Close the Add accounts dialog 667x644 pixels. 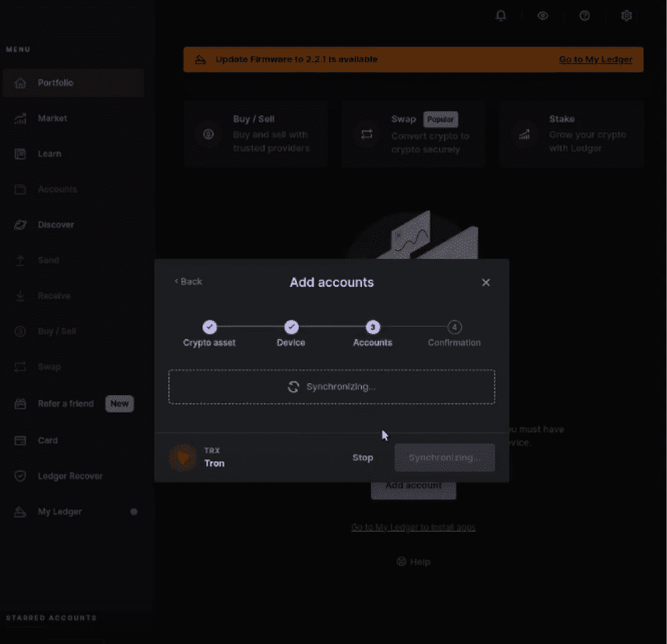tap(485, 282)
